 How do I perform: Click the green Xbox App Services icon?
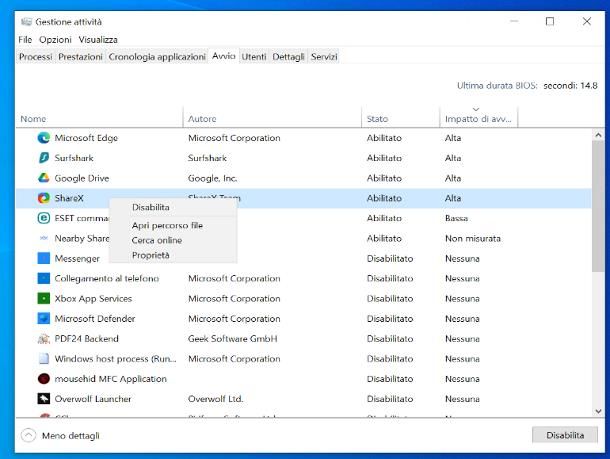[x=44, y=298]
